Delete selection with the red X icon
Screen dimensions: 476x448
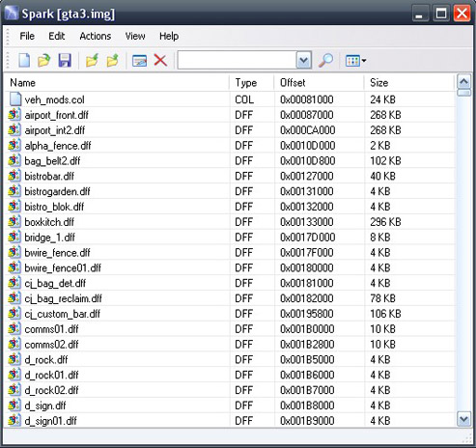(160, 60)
